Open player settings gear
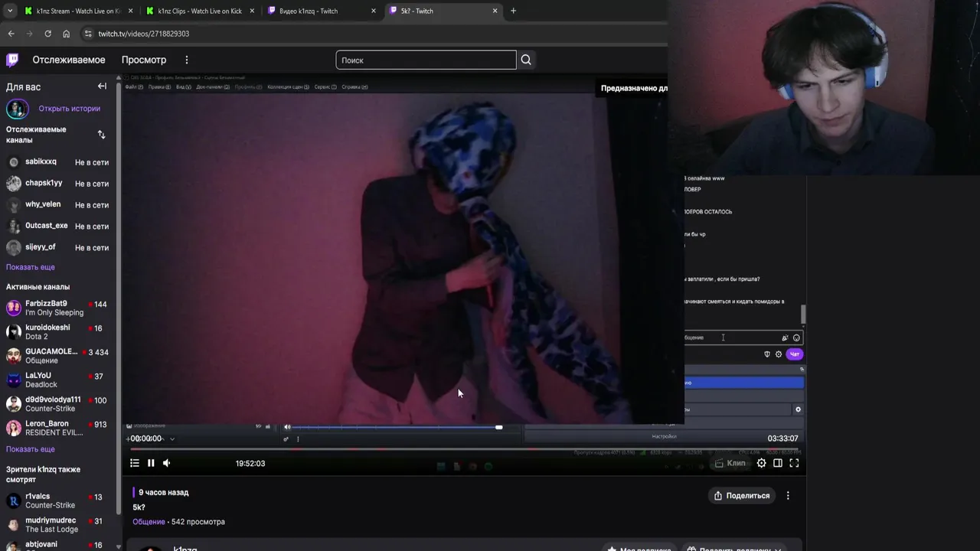Screen dimensions: 980x551 761,463
